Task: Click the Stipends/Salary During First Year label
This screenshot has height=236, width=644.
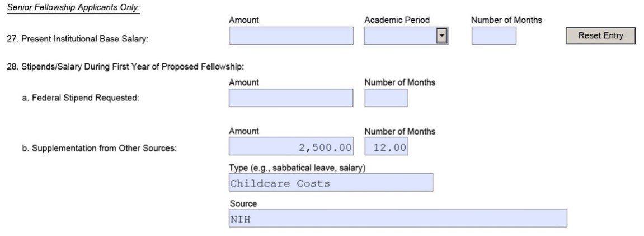Action: tap(126, 67)
